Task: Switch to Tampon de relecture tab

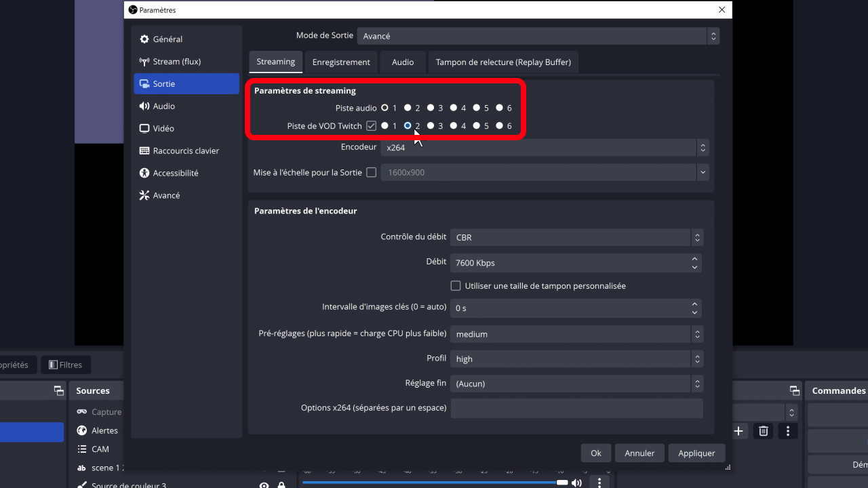Action: 502,62
